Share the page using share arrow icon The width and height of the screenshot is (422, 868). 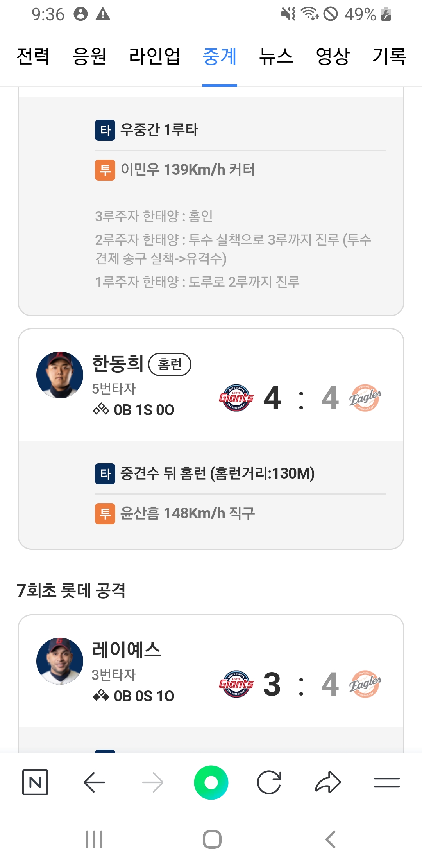tap(328, 782)
